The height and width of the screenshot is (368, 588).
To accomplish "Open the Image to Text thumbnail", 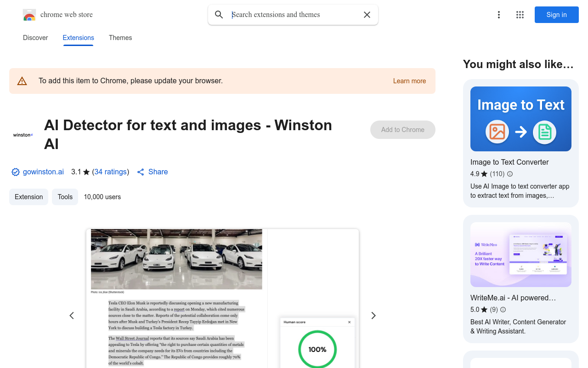I will pos(521,119).
